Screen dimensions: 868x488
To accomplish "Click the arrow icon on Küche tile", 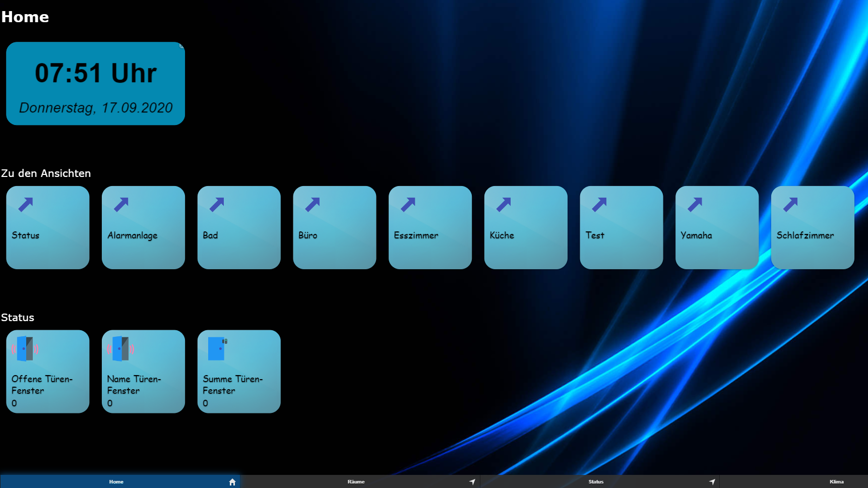I will 504,204.
